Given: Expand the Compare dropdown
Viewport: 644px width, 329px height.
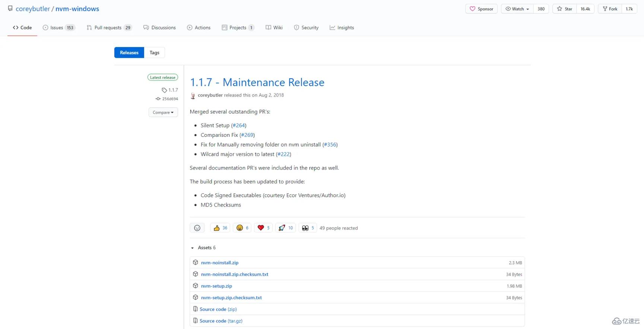Looking at the screenshot, I should click(163, 113).
